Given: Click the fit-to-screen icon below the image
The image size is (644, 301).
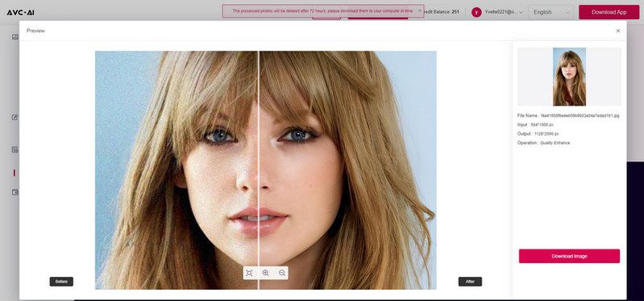Looking at the screenshot, I should tap(249, 273).
